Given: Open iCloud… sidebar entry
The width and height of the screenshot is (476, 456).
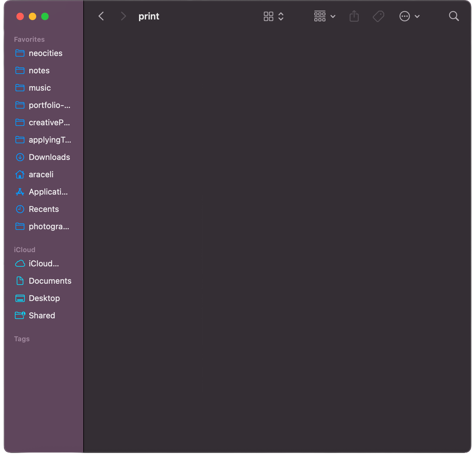Looking at the screenshot, I should point(44,264).
